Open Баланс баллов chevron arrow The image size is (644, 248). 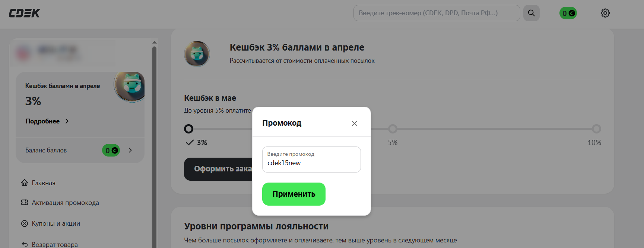[130, 150]
